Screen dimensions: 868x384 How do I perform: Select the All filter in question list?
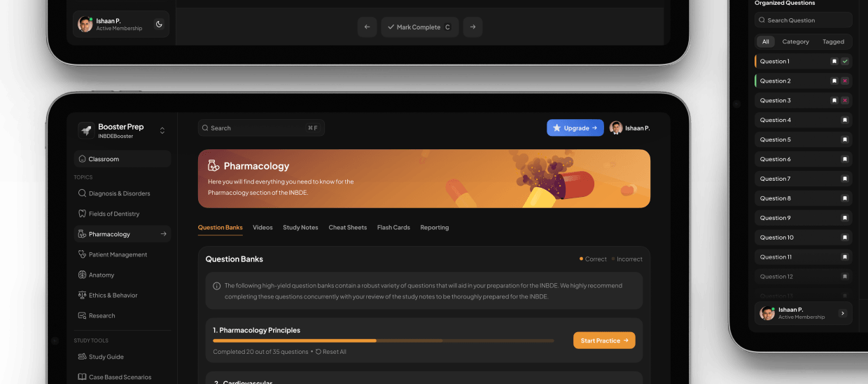[766, 42]
